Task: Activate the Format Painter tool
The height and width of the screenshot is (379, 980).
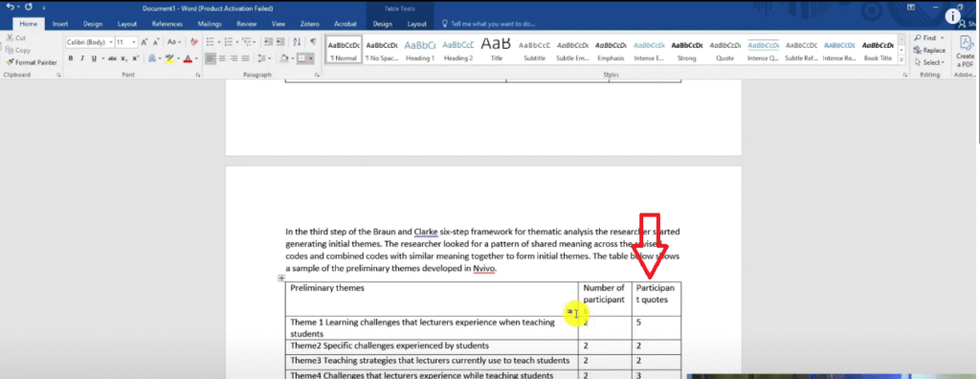Action: pos(32,62)
